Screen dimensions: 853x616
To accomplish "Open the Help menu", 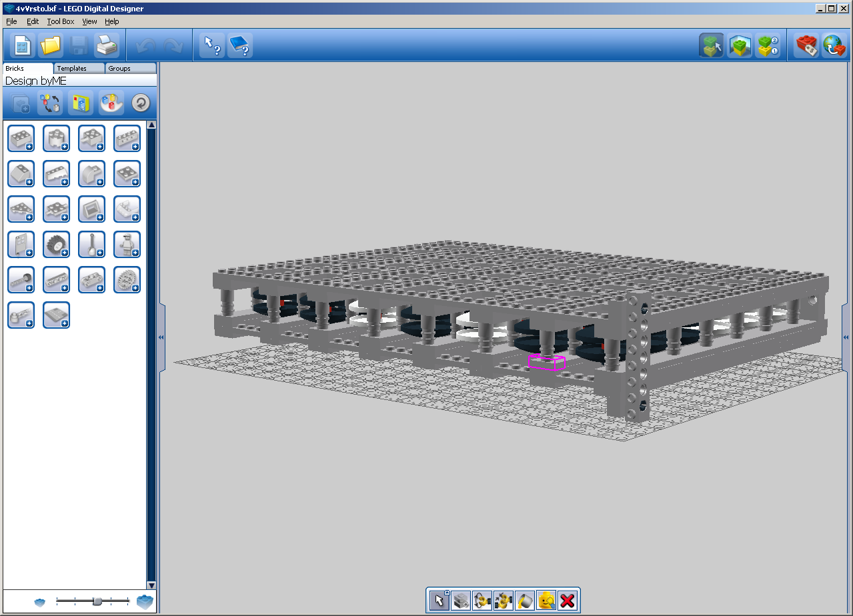I will (x=111, y=21).
